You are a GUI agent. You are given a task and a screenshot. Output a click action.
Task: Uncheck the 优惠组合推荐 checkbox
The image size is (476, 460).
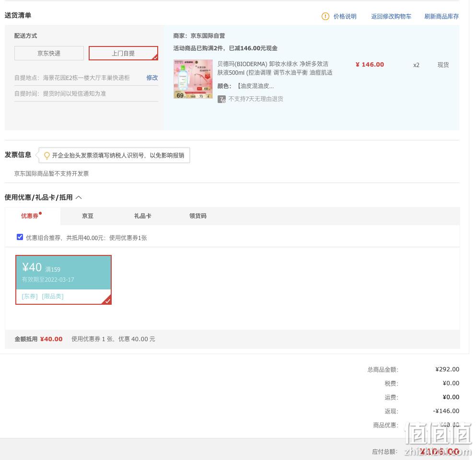20,237
